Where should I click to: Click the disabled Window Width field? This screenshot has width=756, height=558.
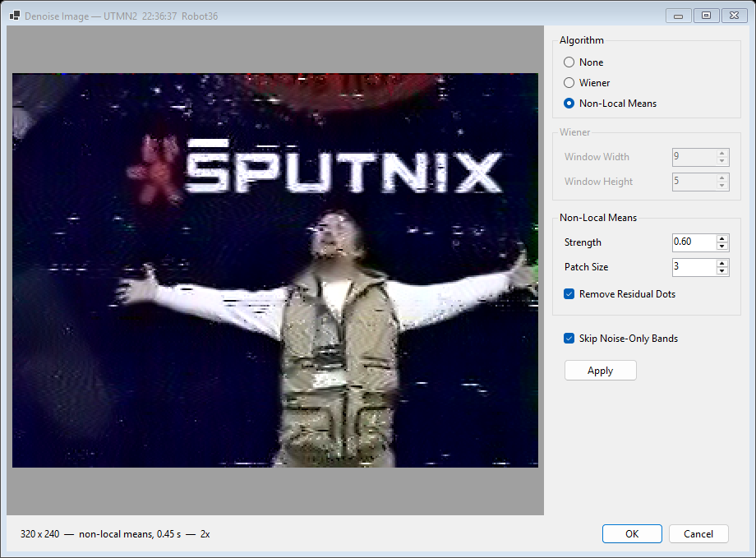point(694,157)
